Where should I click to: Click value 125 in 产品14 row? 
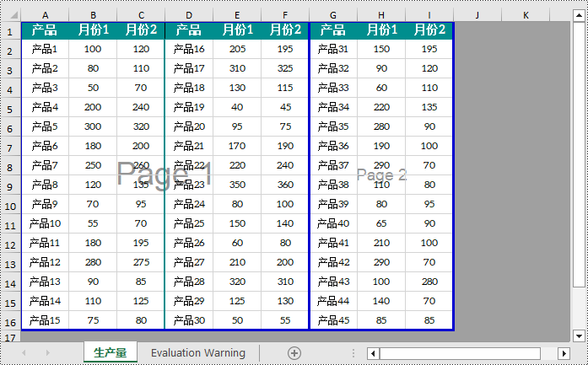click(141, 301)
